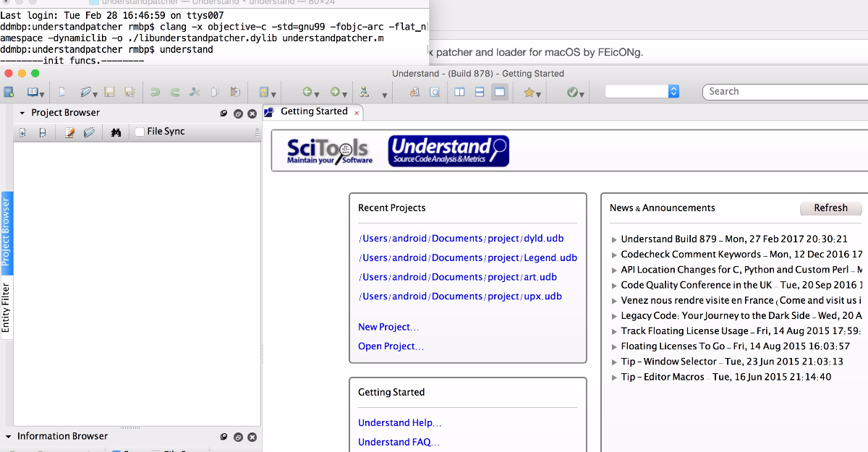Click the open file folder icon in main toolbar
The image size is (868, 452).
[x=86, y=92]
